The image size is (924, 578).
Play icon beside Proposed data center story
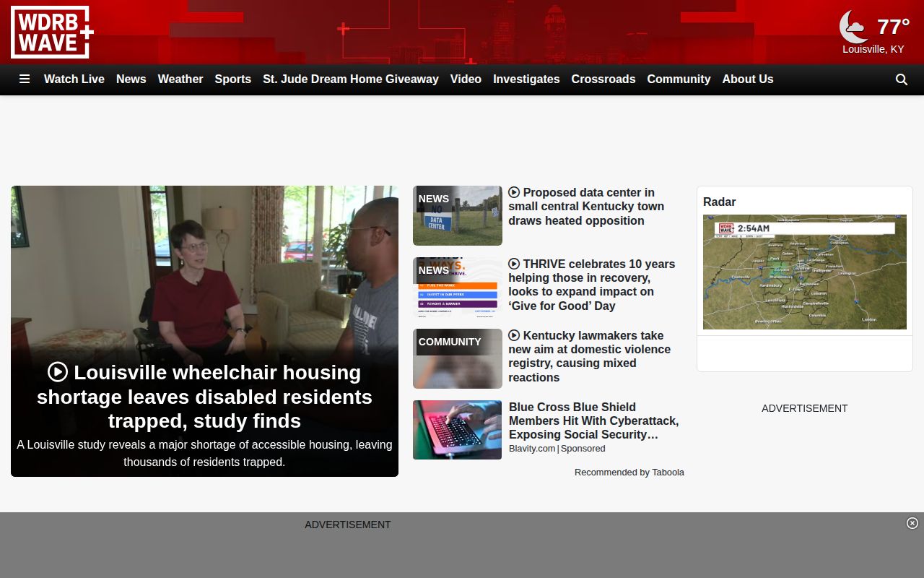tap(514, 192)
